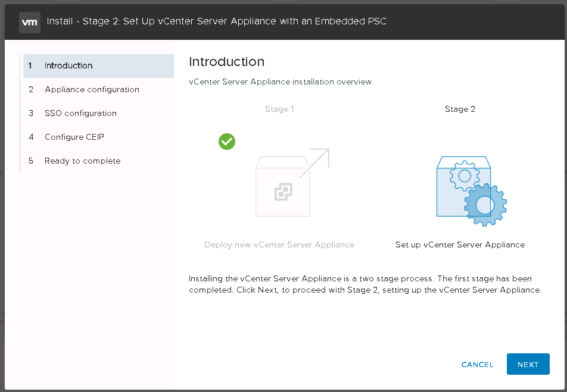Image resolution: width=567 pixels, height=392 pixels.
Task: Click the greyed-out Stage 1 label
Action: click(279, 109)
